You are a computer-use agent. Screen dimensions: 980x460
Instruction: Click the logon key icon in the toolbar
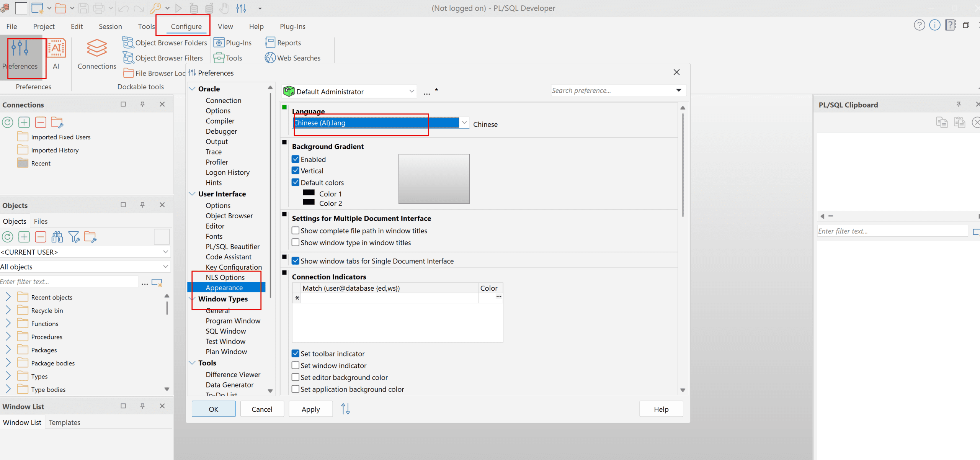[x=155, y=8]
